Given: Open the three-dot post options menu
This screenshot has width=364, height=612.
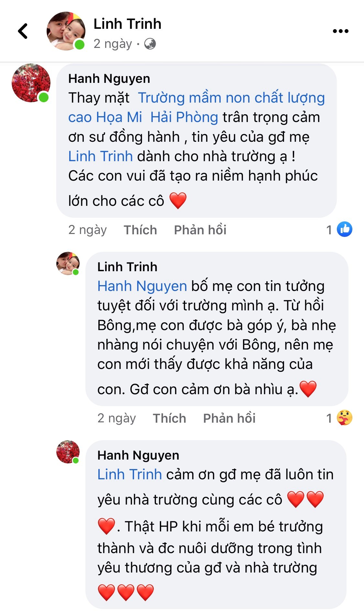Looking at the screenshot, I should tap(340, 31).
